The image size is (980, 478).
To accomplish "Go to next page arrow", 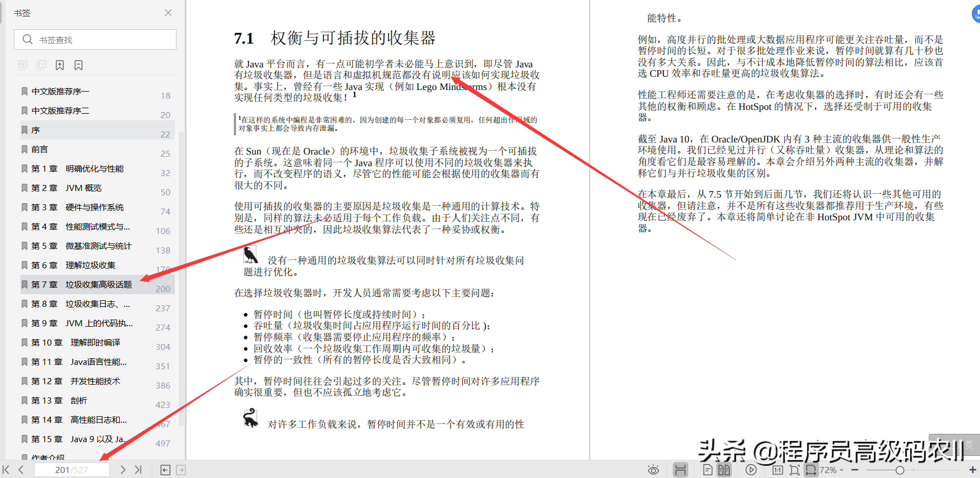I will [x=123, y=470].
